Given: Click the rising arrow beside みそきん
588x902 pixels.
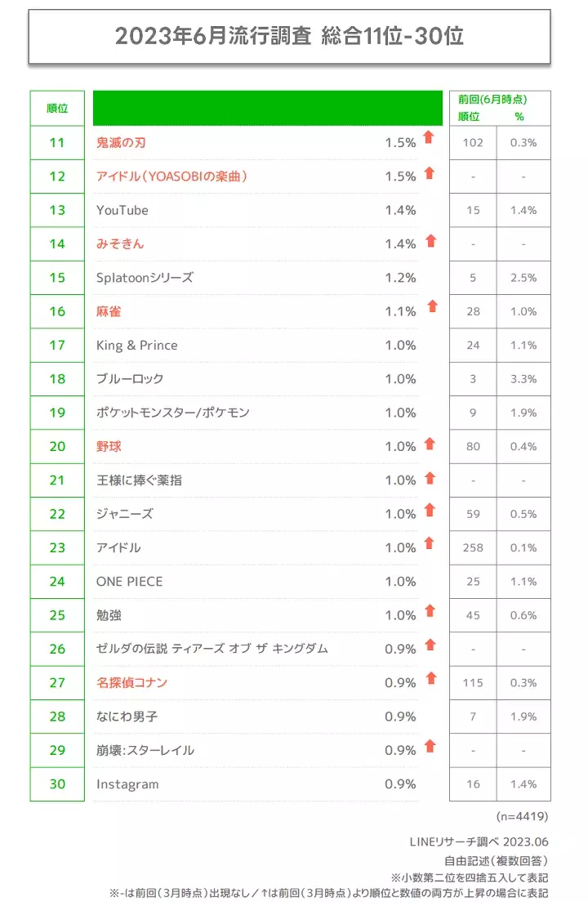Looking at the screenshot, I should click(430, 240).
